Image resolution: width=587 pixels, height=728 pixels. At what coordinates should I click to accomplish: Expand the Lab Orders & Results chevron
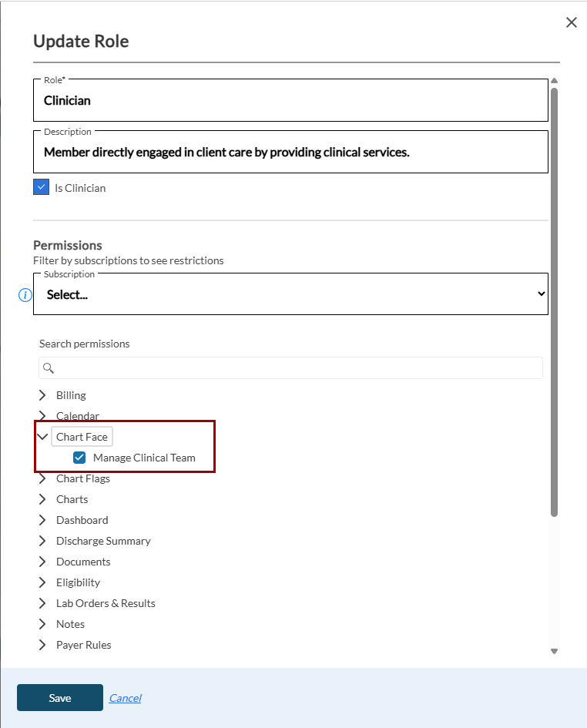pos(42,603)
